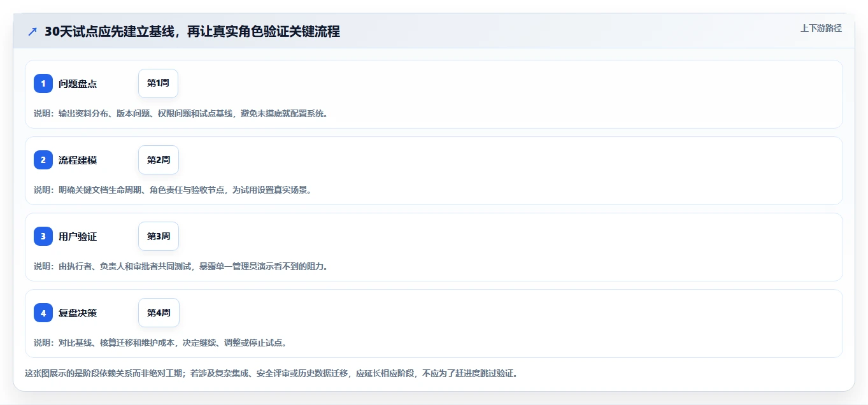Select the 流程建模 step title

click(78, 160)
